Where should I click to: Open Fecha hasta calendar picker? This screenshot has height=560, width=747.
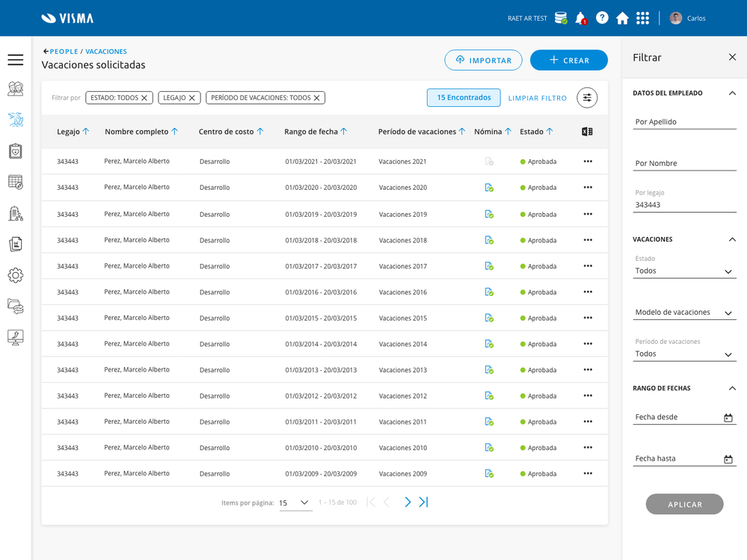coord(728,459)
